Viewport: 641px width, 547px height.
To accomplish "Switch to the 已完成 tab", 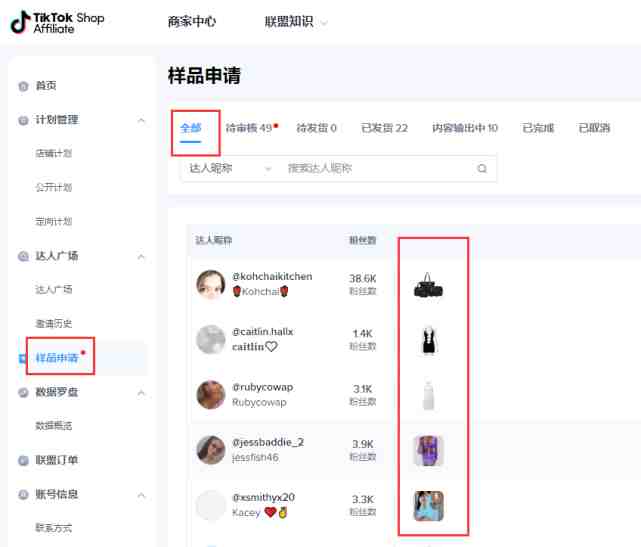I will (x=538, y=128).
